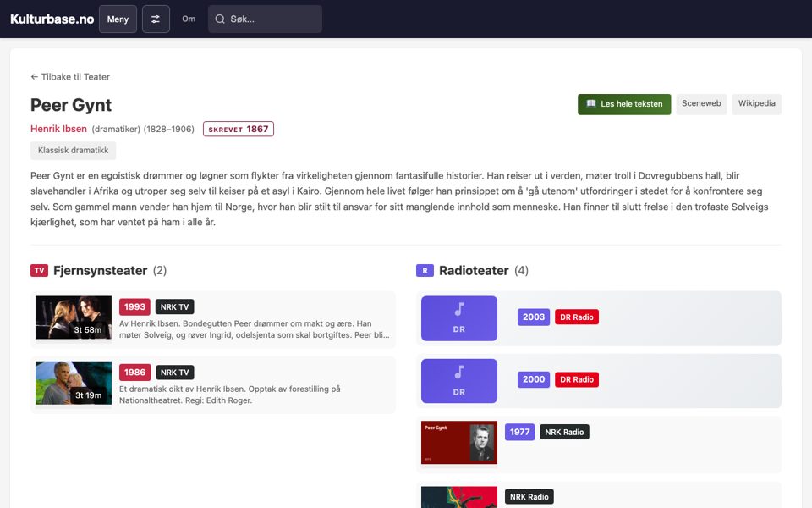This screenshot has height=508, width=812.
Task: Open the 1986 TV production thumbnail
Action: (x=74, y=383)
